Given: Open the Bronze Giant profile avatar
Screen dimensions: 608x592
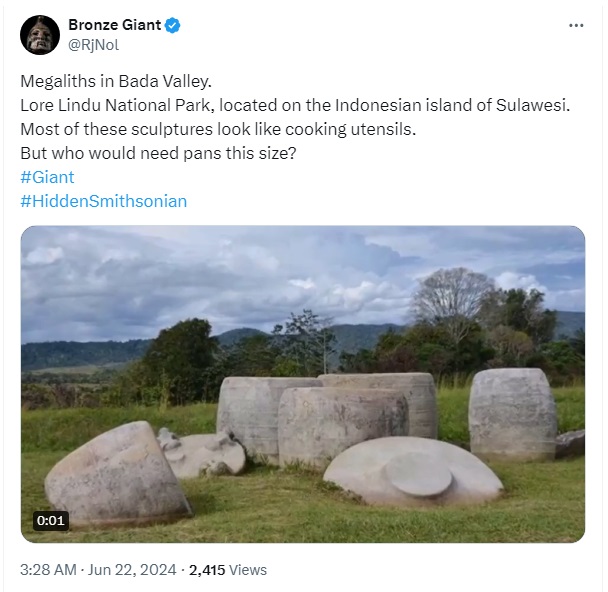Looking at the screenshot, I should 40,35.
